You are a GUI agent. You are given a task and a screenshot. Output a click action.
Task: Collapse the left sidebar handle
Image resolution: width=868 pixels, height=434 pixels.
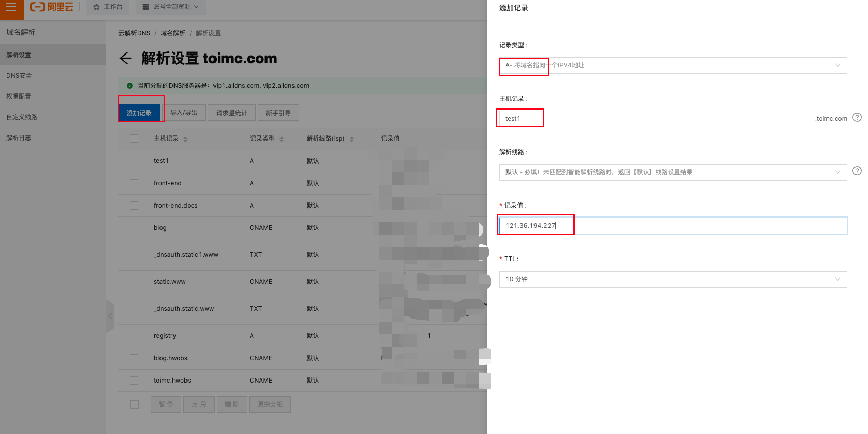(110, 316)
